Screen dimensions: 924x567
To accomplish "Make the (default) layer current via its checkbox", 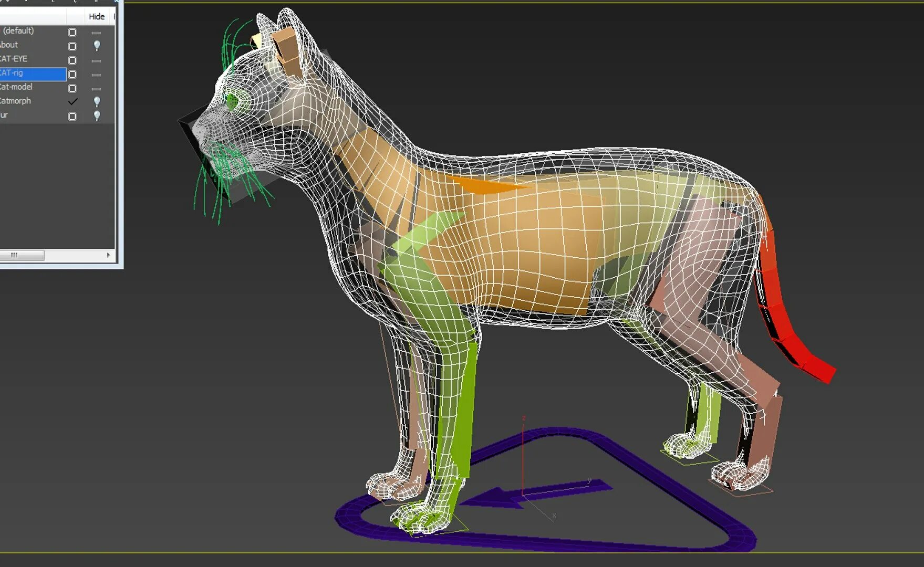I will pos(72,33).
